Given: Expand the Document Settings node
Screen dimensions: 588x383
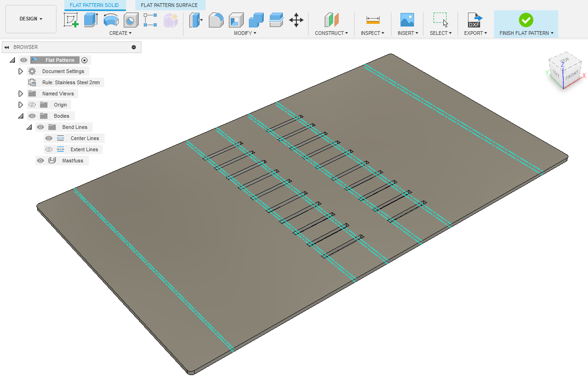Looking at the screenshot, I should coord(20,71).
